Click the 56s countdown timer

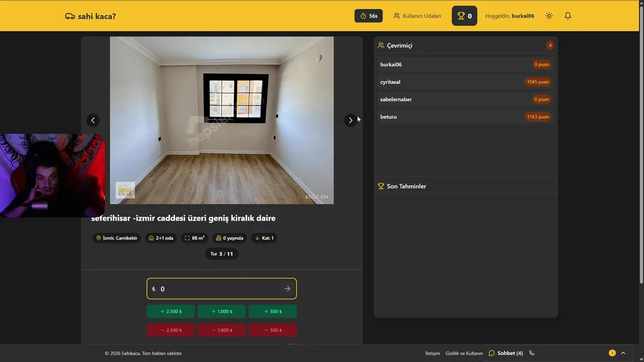[369, 16]
